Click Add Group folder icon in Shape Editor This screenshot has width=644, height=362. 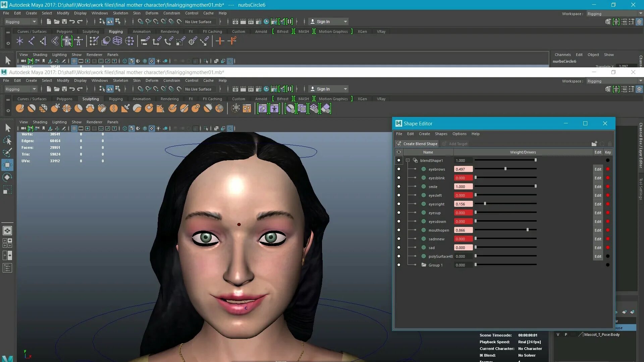594,144
